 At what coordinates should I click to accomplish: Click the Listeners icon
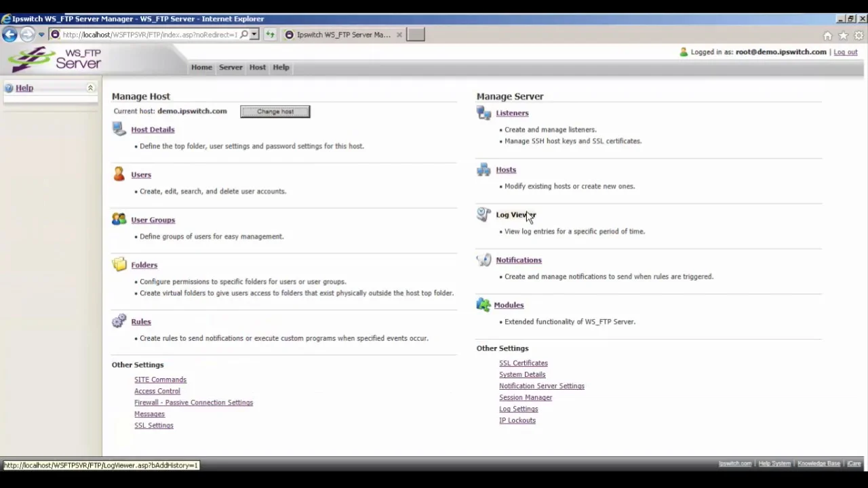tap(484, 113)
